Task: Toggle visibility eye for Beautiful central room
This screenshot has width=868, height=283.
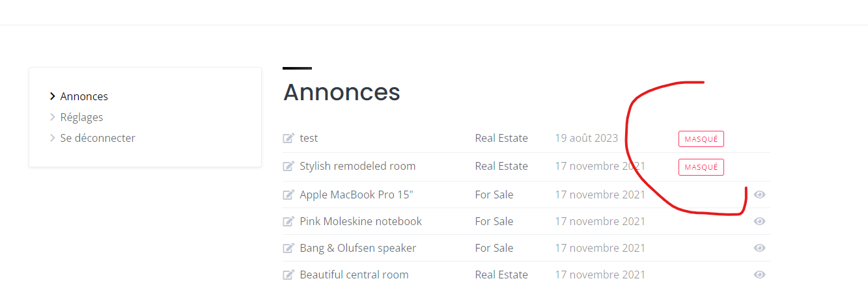Action: coord(759,275)
